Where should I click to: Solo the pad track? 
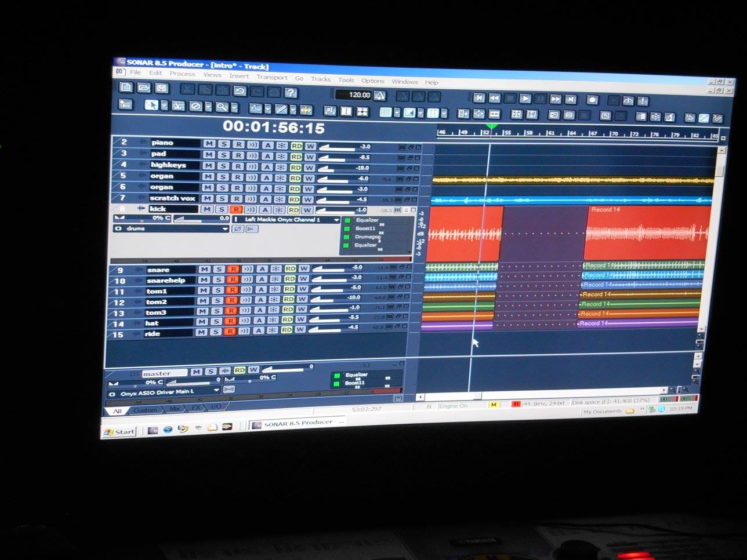[223, 155]
